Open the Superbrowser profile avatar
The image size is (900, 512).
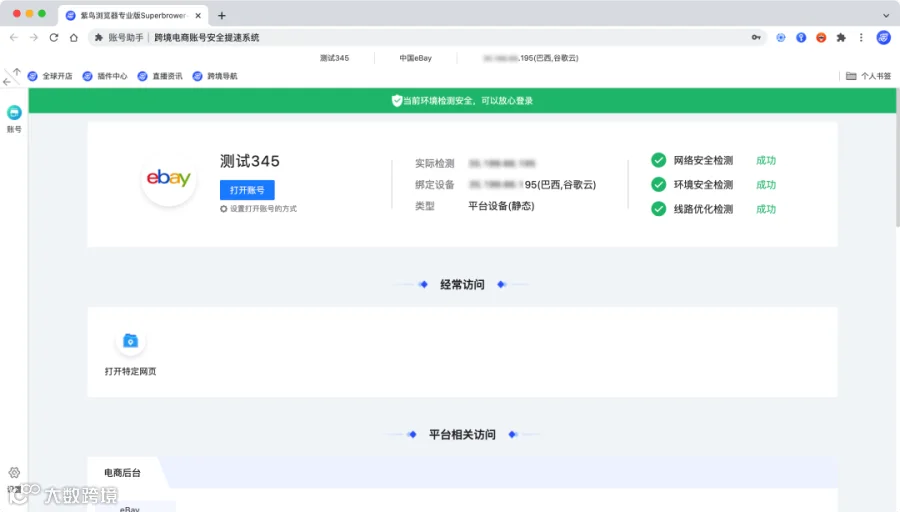(883, 37)
